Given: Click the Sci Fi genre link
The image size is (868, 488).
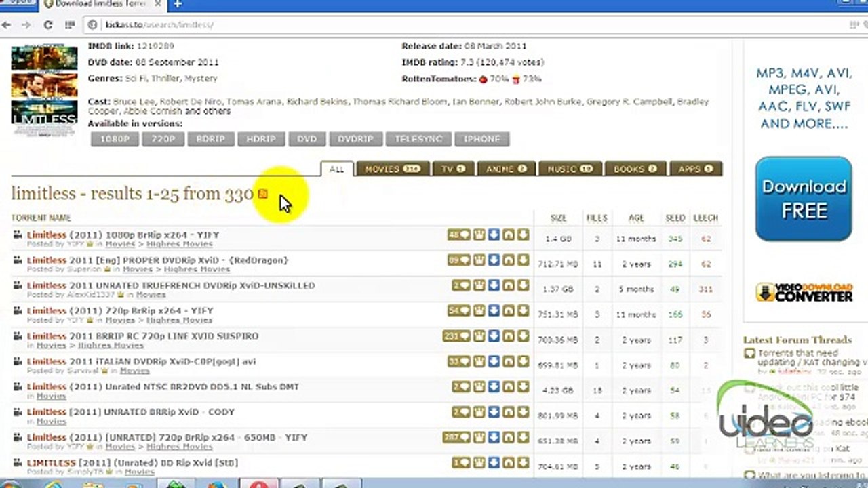Looking at the screenshot, I should pyautogui.click(x=136, y=79).
